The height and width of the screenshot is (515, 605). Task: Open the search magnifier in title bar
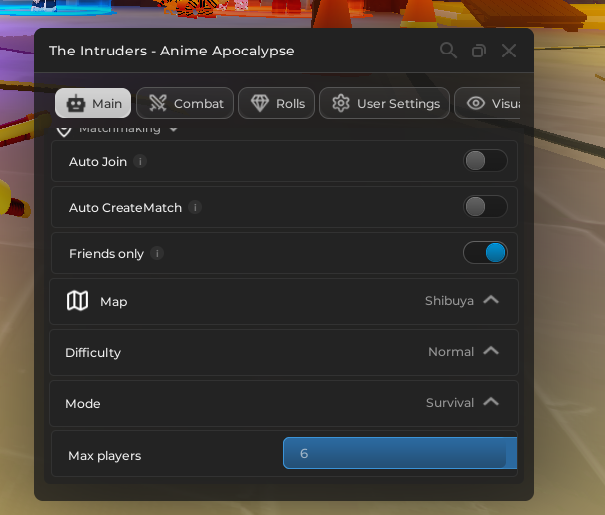[x=448, y=50]
